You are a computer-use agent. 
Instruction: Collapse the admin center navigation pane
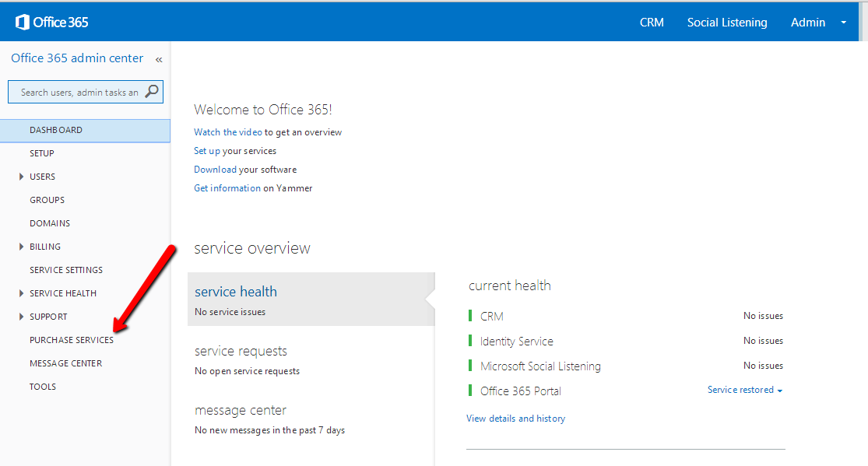[x=159, y=59]
